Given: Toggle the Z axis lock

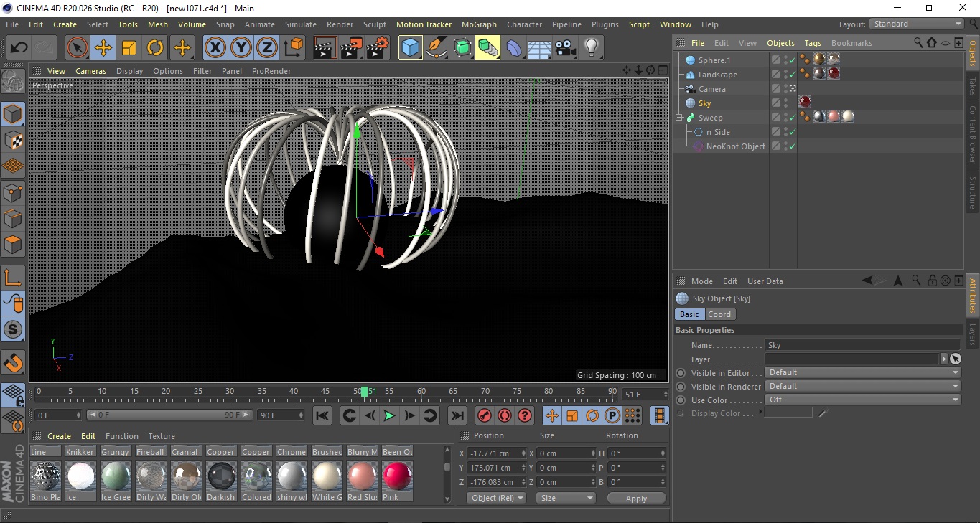Looking at the screenshot, I should (267, 48).
